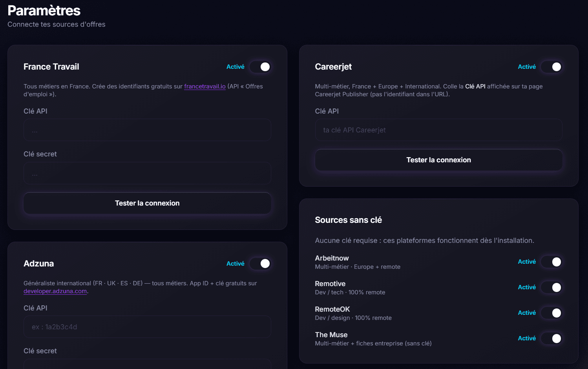Click 'Multi-métier + fiches entreprise (sans clé)' text
This screenshot has height=369, width=588.
click(373, 343)
